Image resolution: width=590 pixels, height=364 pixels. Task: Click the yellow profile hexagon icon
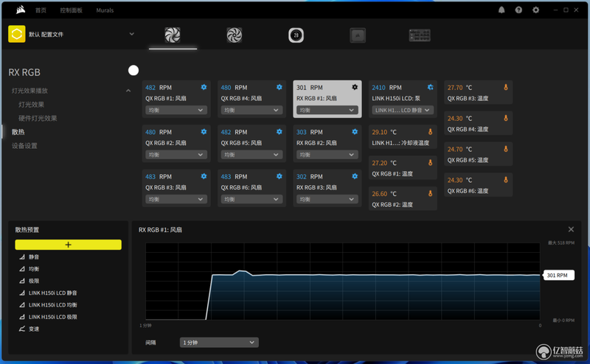[x=16, y=34]
